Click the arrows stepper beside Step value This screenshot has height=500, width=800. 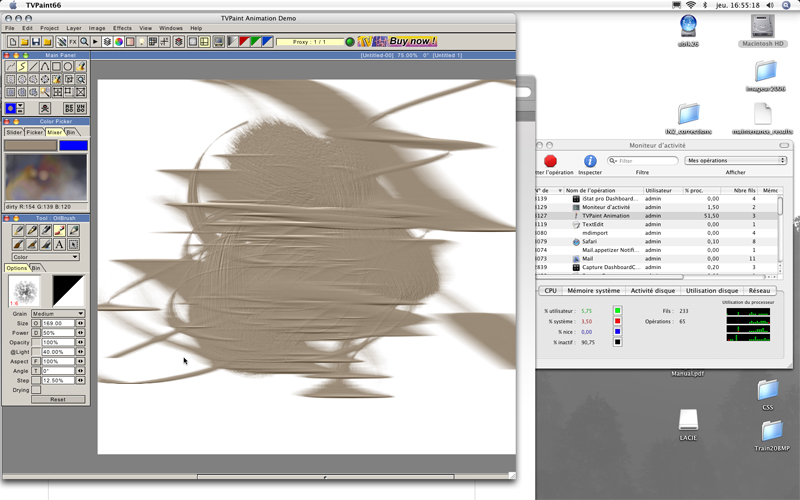[81, 381]
